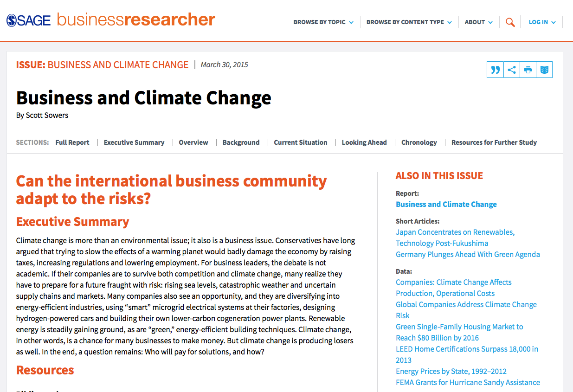Click the book/save icon in article toolbar
Image resolution: width=573 pixels, height=392 pixels.
pos(544,70)
